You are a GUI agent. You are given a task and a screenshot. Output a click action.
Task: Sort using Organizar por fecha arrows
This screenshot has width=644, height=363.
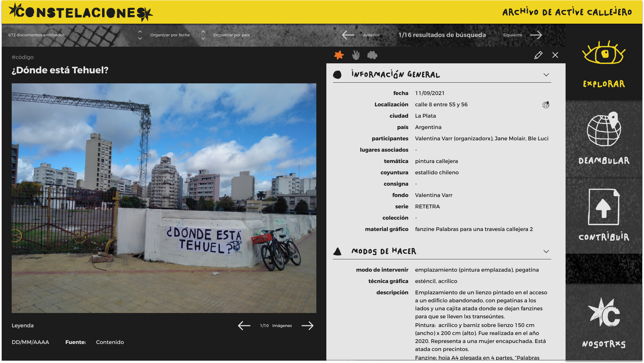coord(140,35)
